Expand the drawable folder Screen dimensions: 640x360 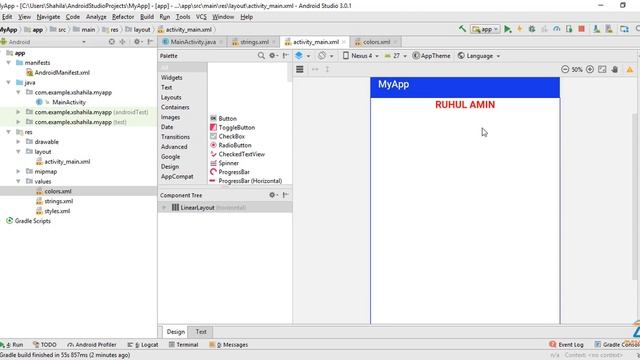point(18,142)
